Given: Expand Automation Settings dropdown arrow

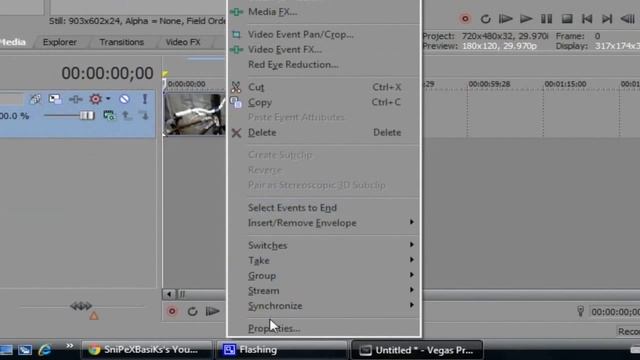Looking at the screenshot, I should point(108,99).
